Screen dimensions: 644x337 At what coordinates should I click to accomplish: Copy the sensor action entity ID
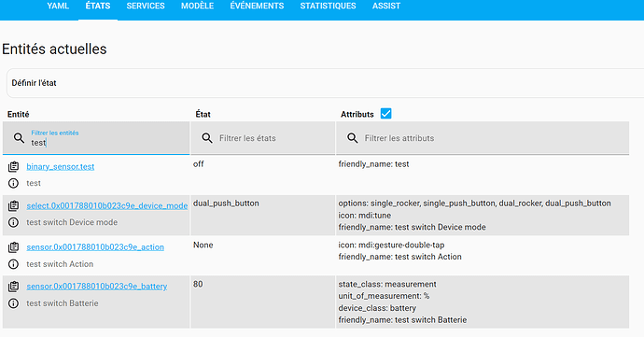point(14,247)
